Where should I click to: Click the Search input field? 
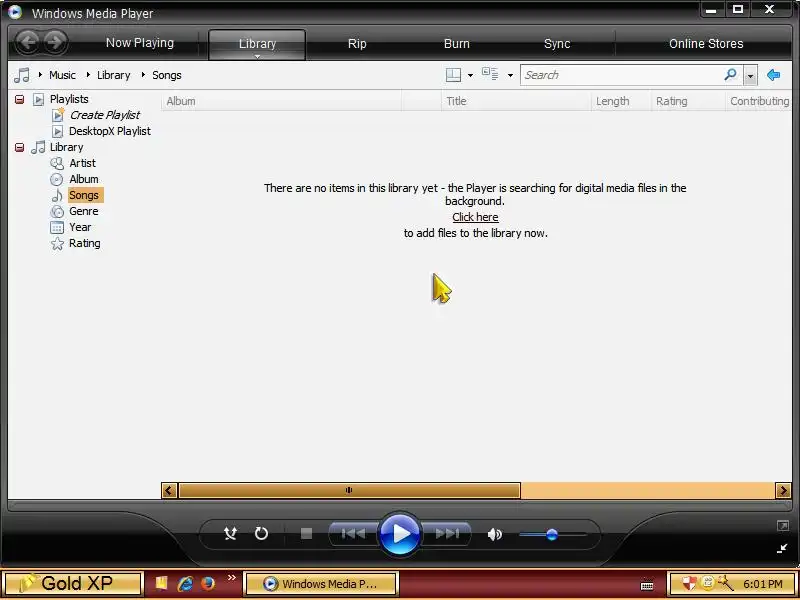(621, 75)
